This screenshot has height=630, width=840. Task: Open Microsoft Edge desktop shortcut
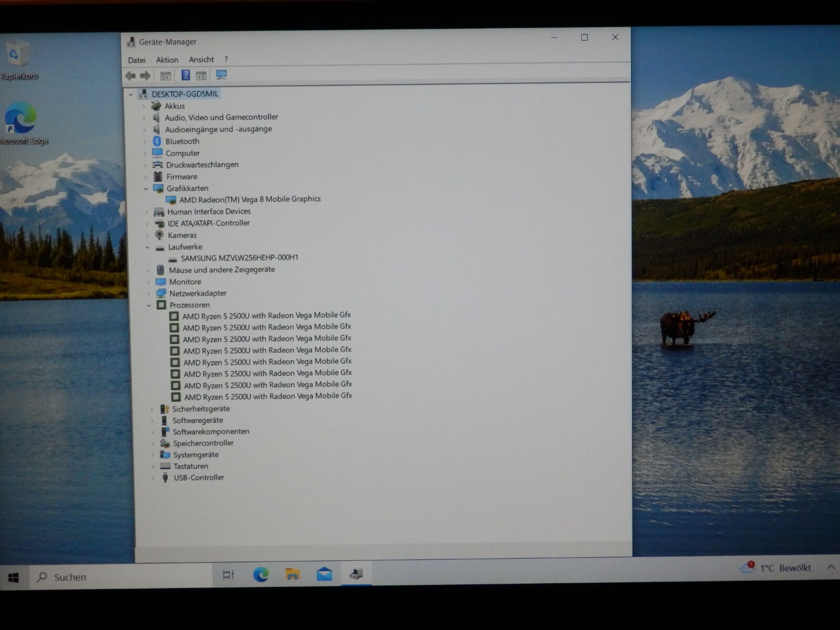tap(22, 124)
